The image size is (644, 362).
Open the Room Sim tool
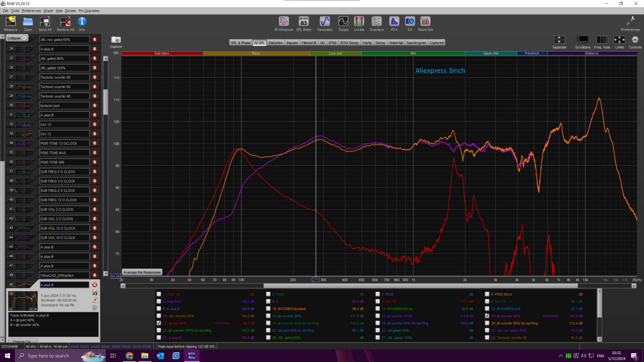425,24
